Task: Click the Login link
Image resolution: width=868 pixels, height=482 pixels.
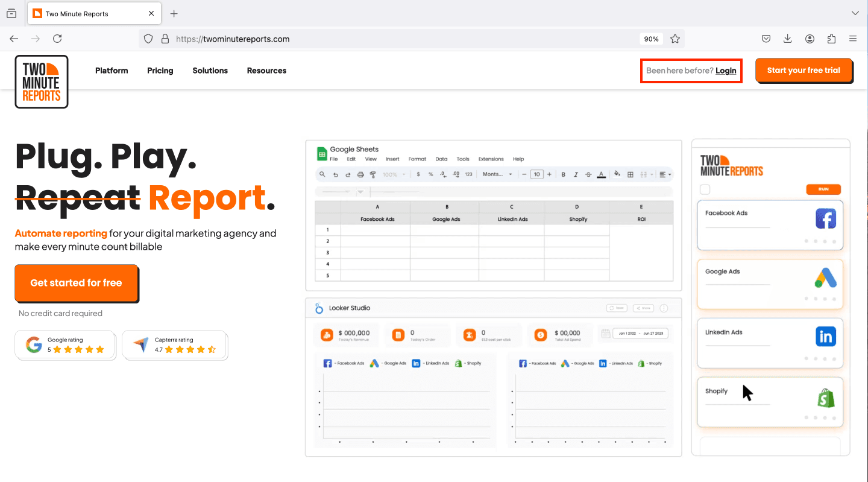Action: pyautogui.click(x=726, y=71)
